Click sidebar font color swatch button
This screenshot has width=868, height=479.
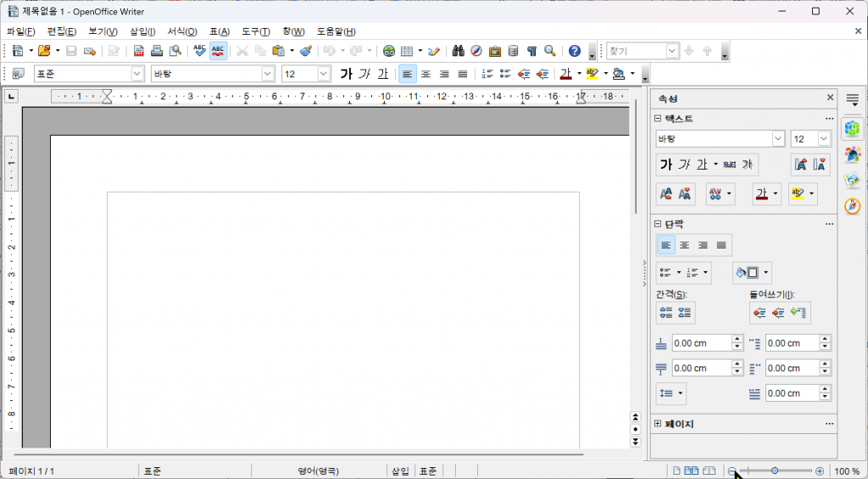762,194
